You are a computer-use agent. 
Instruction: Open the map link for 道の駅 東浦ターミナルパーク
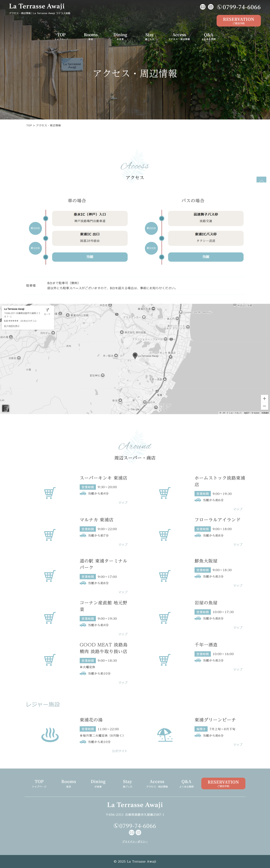pyautogui.click(x=123, y=592)
